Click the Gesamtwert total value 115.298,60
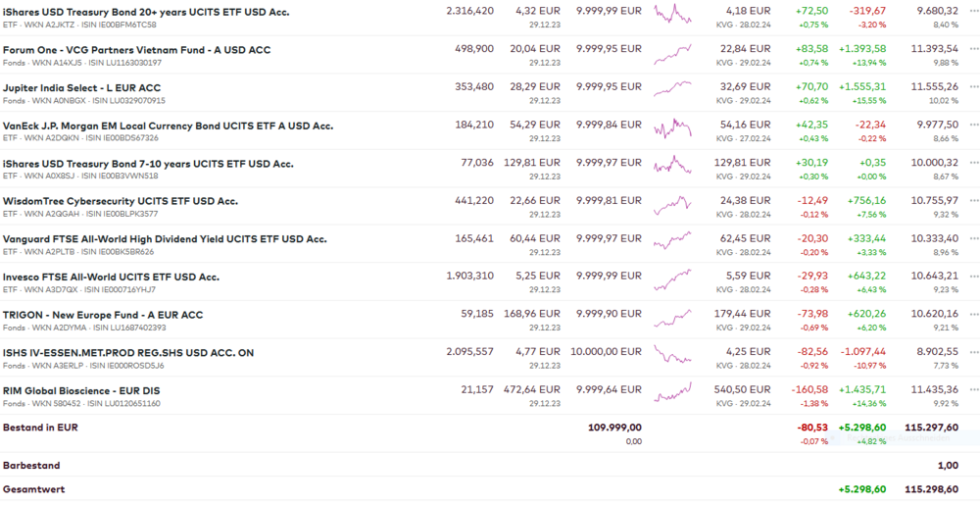Screen dimensions: 980x506 (x=930, y=488)
